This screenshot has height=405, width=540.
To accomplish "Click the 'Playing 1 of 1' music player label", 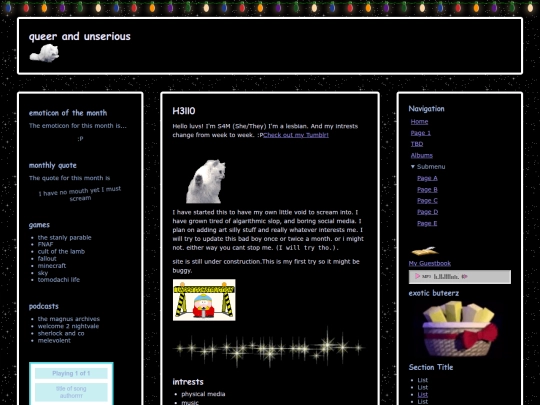I will click(x=71, y=373).
